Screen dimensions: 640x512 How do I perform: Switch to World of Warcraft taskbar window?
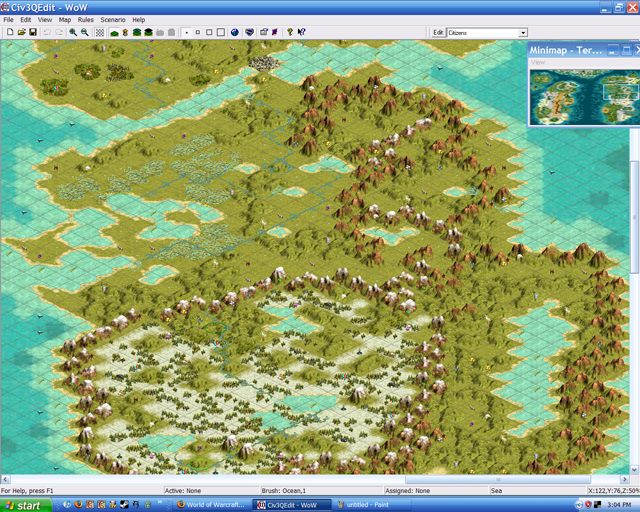[x=211, y=505]
